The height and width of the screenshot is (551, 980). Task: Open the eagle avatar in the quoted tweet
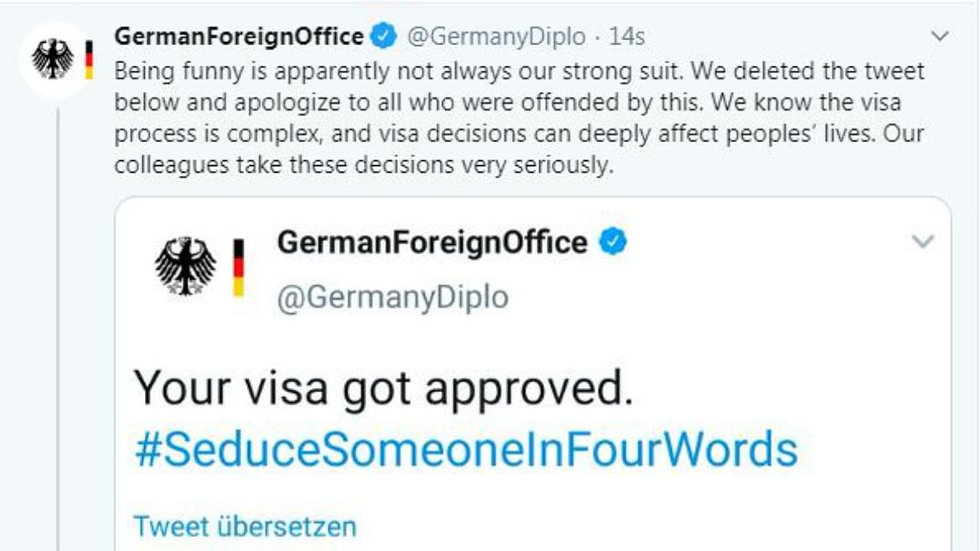pyautogui.click(x=185, y=267)
